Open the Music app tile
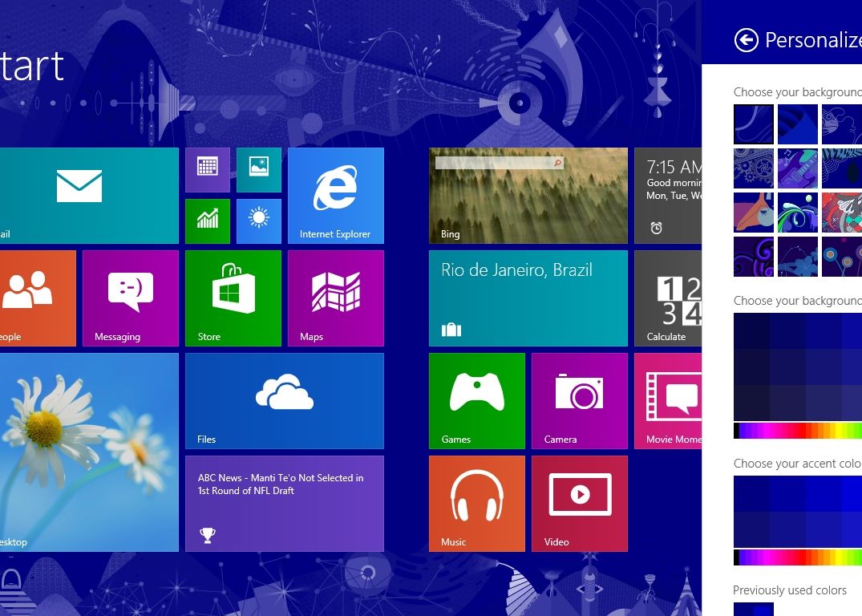The height and width of the screenshot is (616, 862). click(x=477, y=503)
